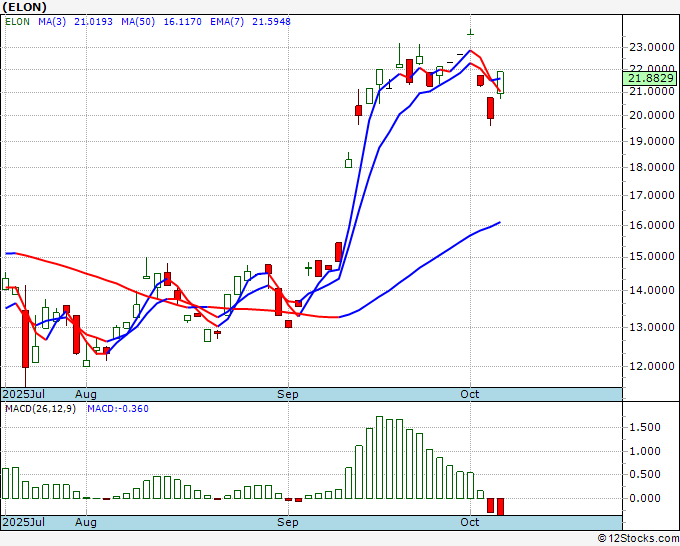The width and height of the screenshot is (680, 546).
Task: Click 2025Jul on the MACD timeline
Action: [23, 522]
